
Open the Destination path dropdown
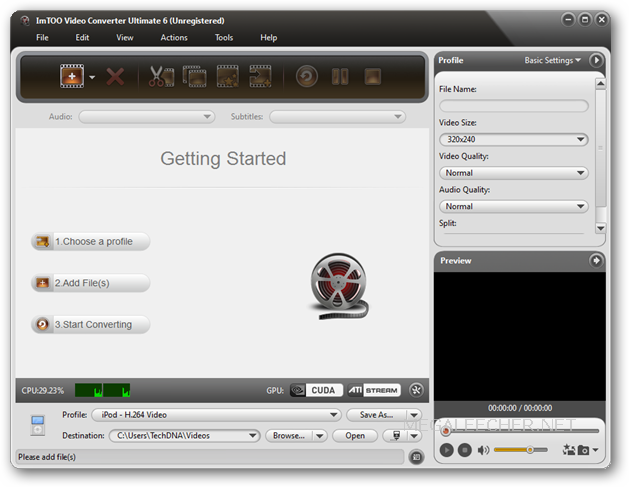185,436
